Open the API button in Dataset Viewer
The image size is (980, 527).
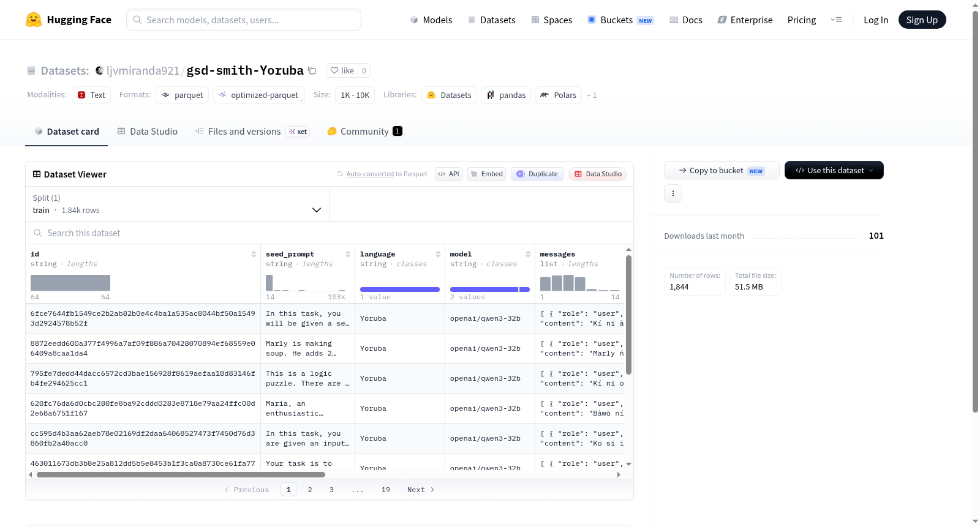(448, 174)
